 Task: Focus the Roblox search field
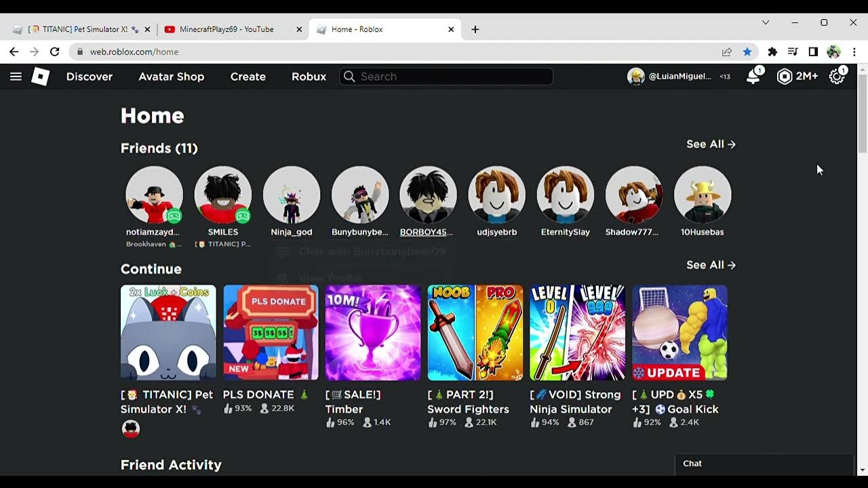click(x=446, y=77)
